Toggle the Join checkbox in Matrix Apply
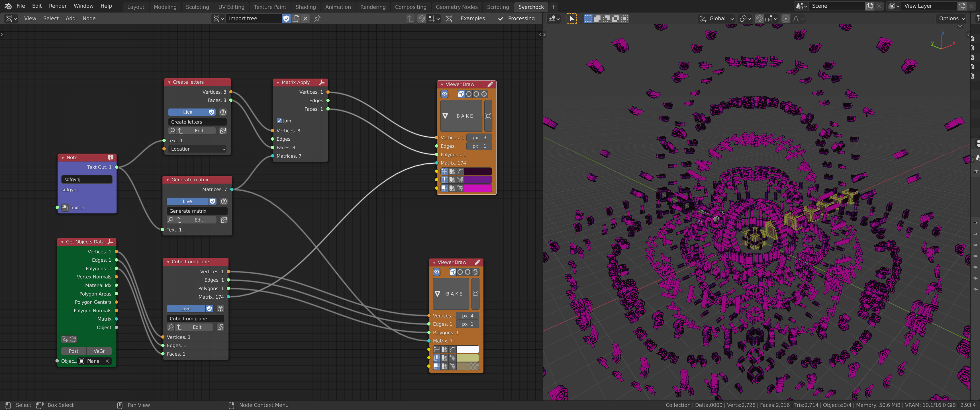Image resolution: width=980 pixels, height=410 pixels. click(279, 121)
